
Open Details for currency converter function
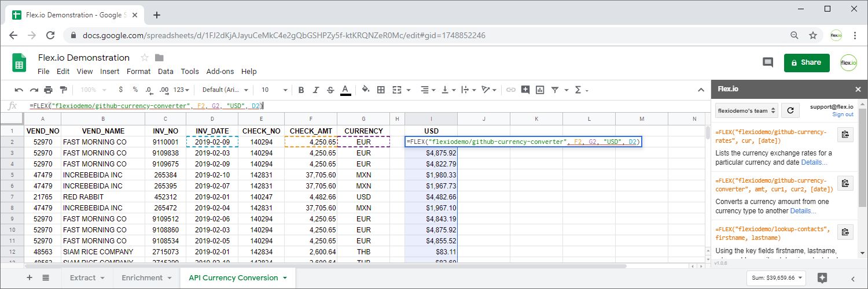[x=803, y=211]
